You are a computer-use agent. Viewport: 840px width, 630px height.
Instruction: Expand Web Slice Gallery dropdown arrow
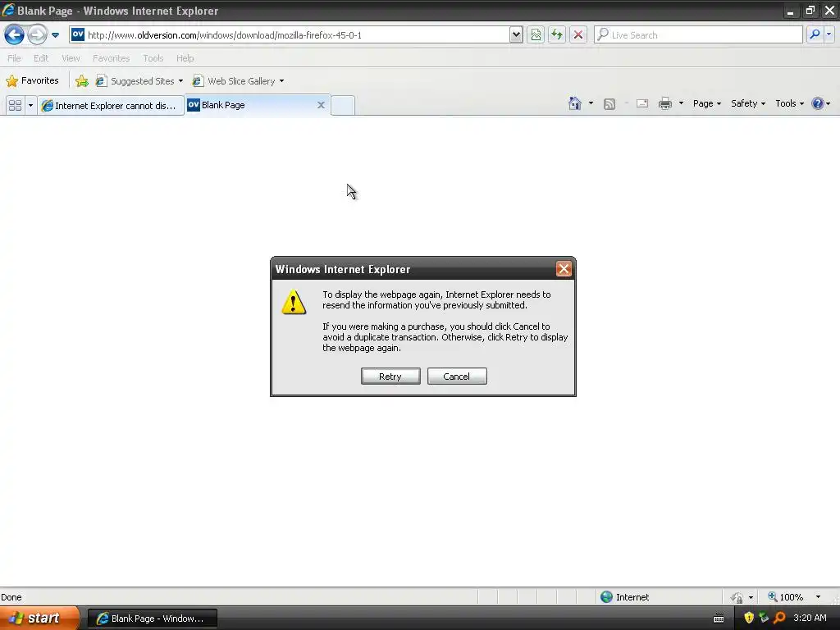[x=282, y=81]
